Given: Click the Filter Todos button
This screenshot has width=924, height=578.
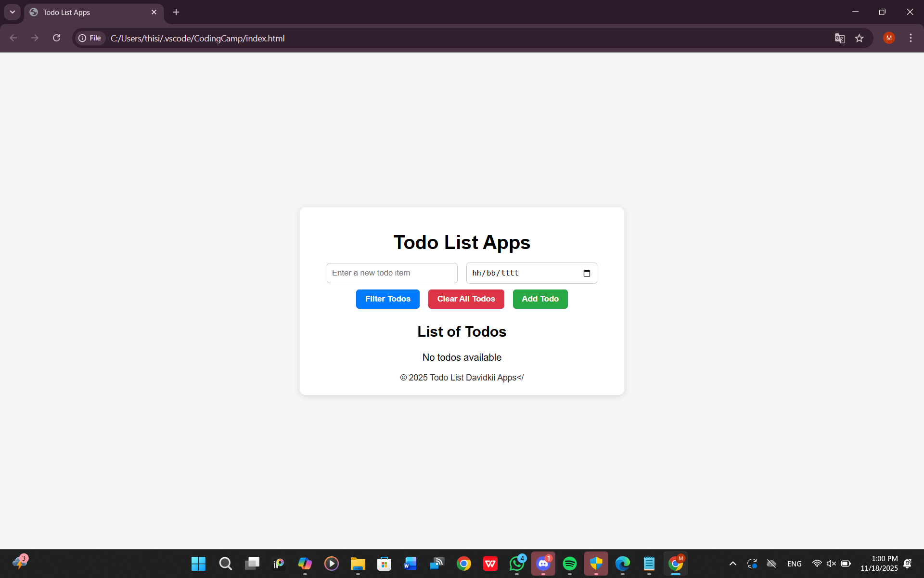Looking at the screenshot, I should coord(387,299).
